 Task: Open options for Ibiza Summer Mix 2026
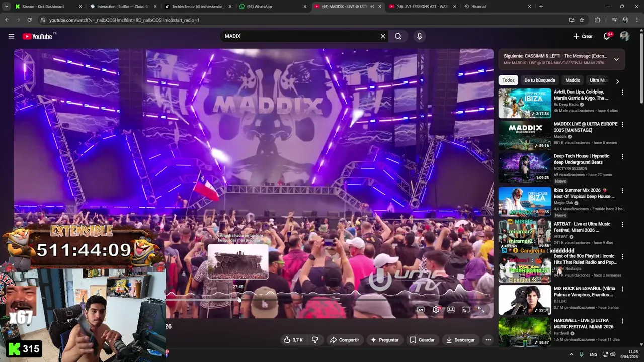(x=622, y=191)
